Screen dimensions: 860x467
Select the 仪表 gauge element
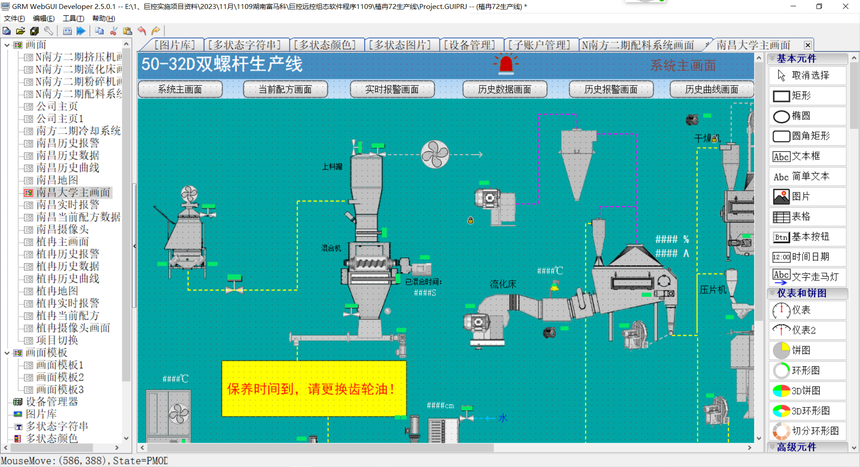click(x=807, y=310)
